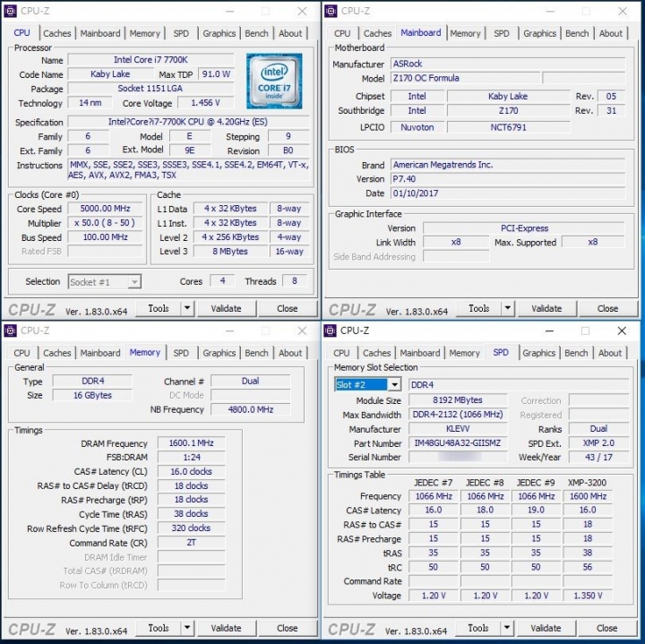
Task: Click the XMP-3200 frequency 1600 MHz cell
Action: pos(588,496)
